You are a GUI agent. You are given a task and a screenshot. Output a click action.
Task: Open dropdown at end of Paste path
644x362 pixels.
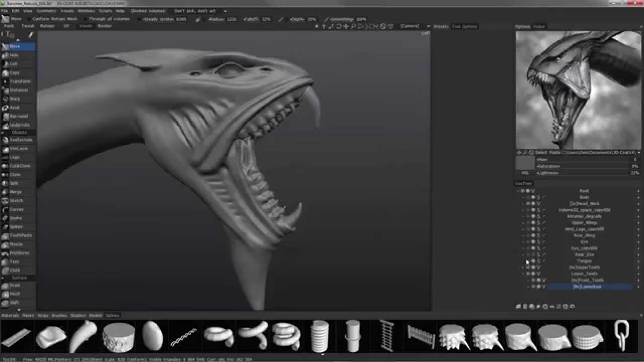(x=639, y=152)
